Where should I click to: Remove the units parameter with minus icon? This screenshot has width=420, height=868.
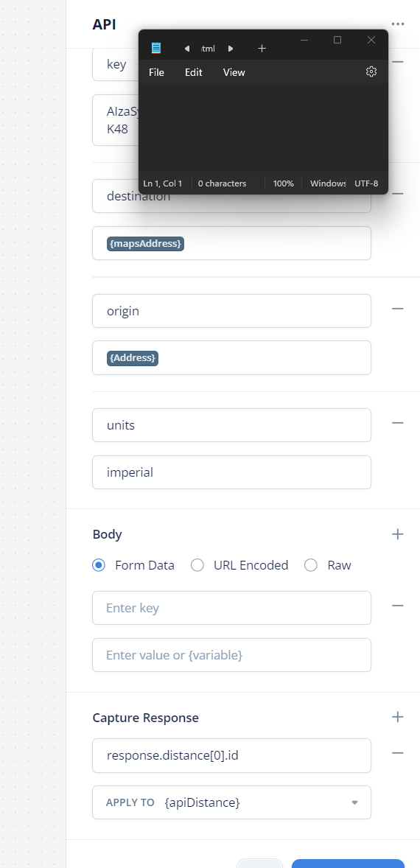tap(397, 423)
